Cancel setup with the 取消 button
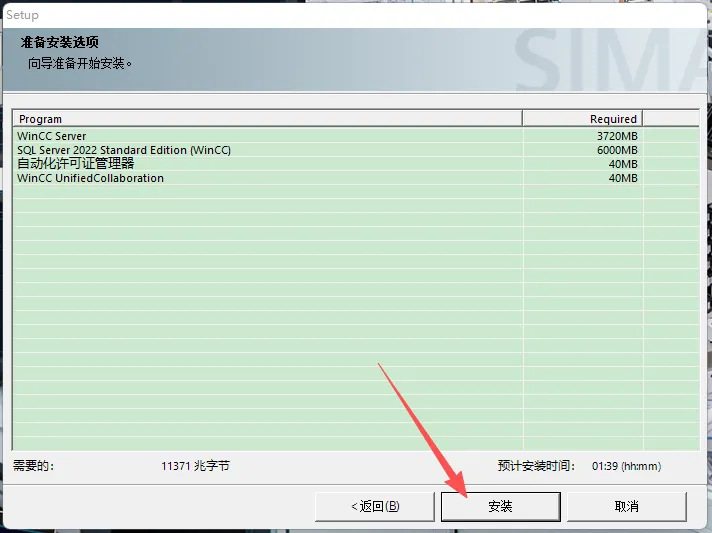 (x=626, y=506)
